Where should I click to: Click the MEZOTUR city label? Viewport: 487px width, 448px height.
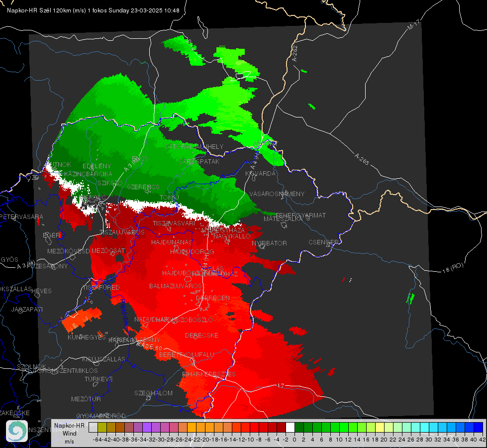86,399
